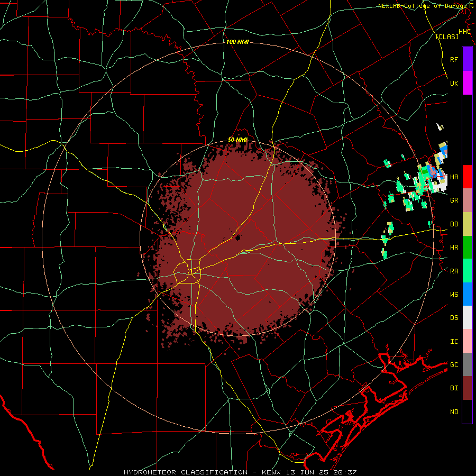Click the "GC" legend label

(x=454, y=365)
